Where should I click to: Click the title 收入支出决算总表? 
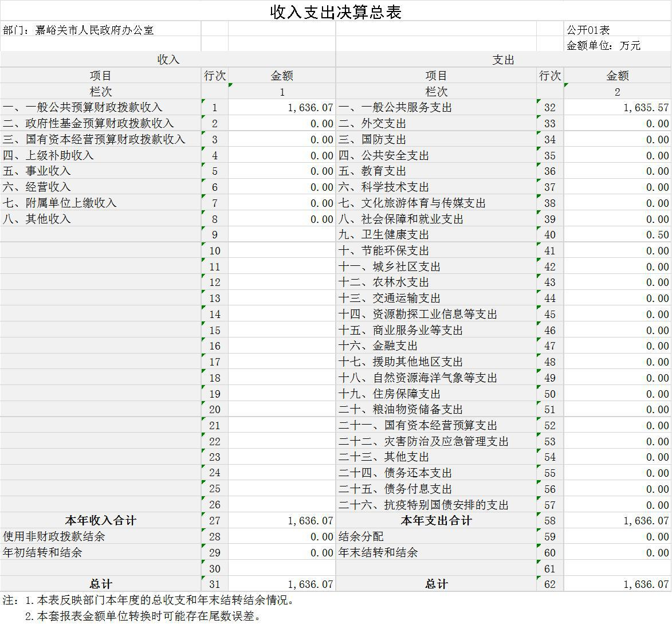point(336,12)
